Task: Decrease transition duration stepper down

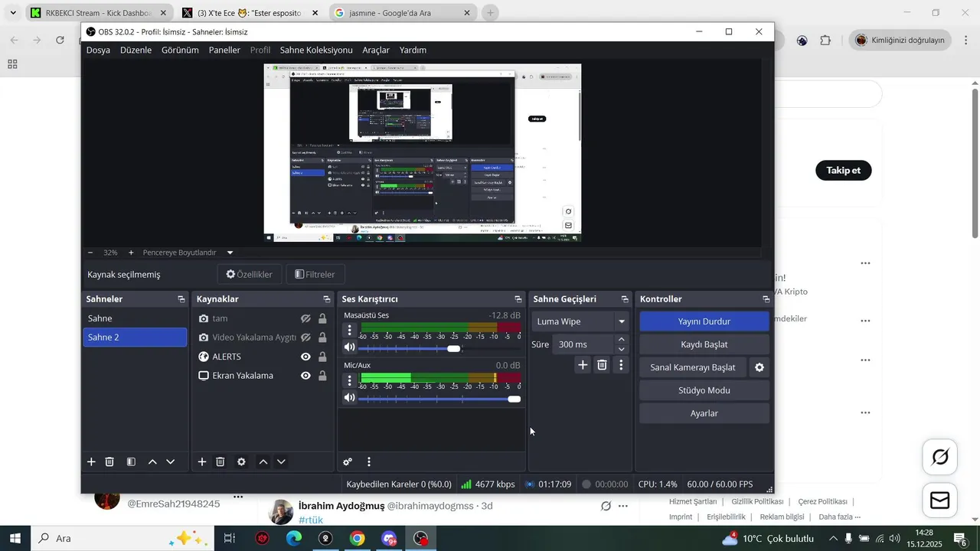Action: (x=622, y=349)
